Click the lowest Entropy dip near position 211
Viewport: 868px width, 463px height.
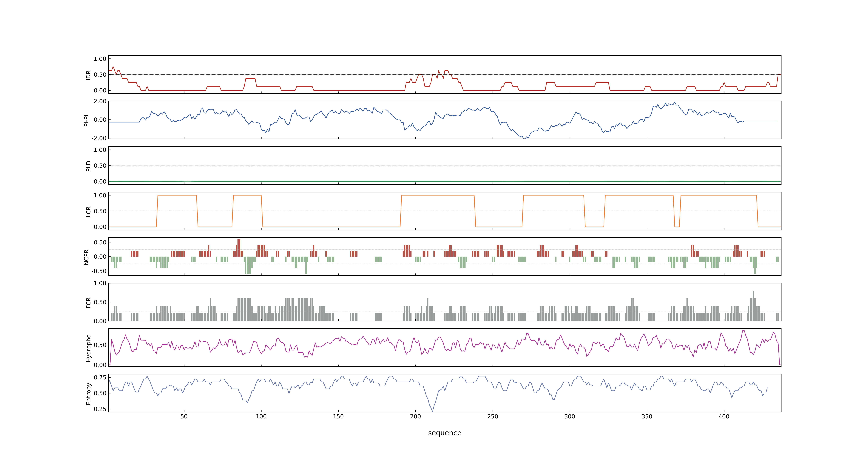pyautogui.click(x=433, y=411)
